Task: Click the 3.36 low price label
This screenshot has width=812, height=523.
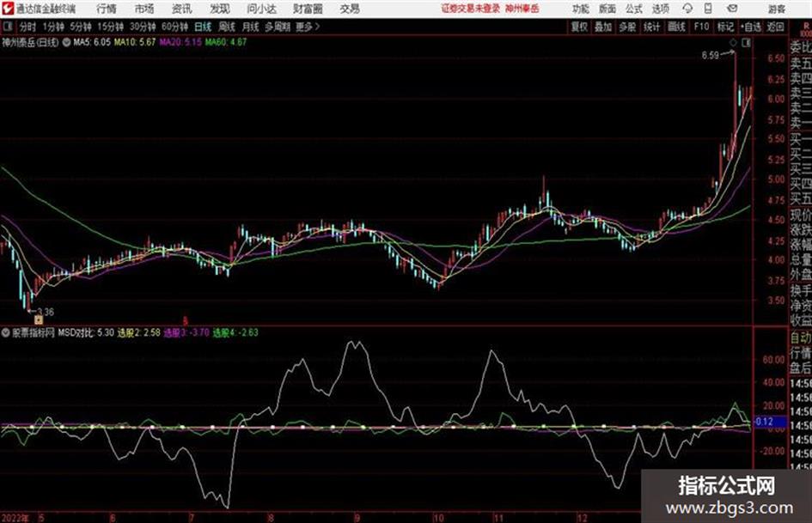Action: point(46,312)
